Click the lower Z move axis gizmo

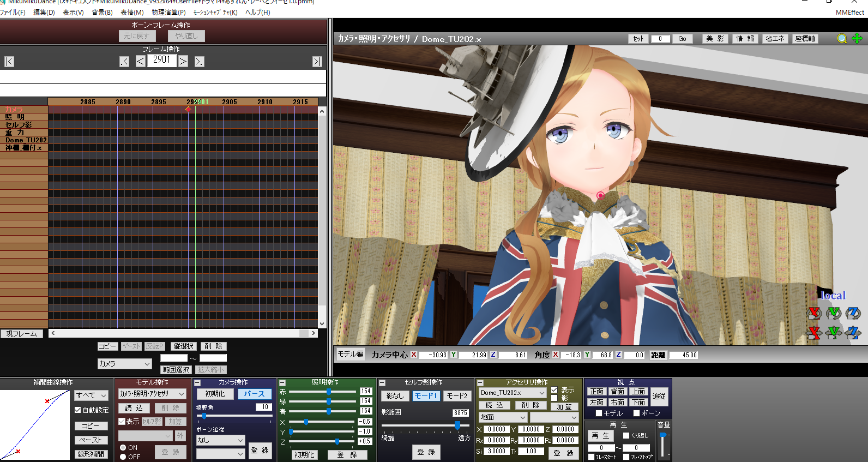pos(853,333)
